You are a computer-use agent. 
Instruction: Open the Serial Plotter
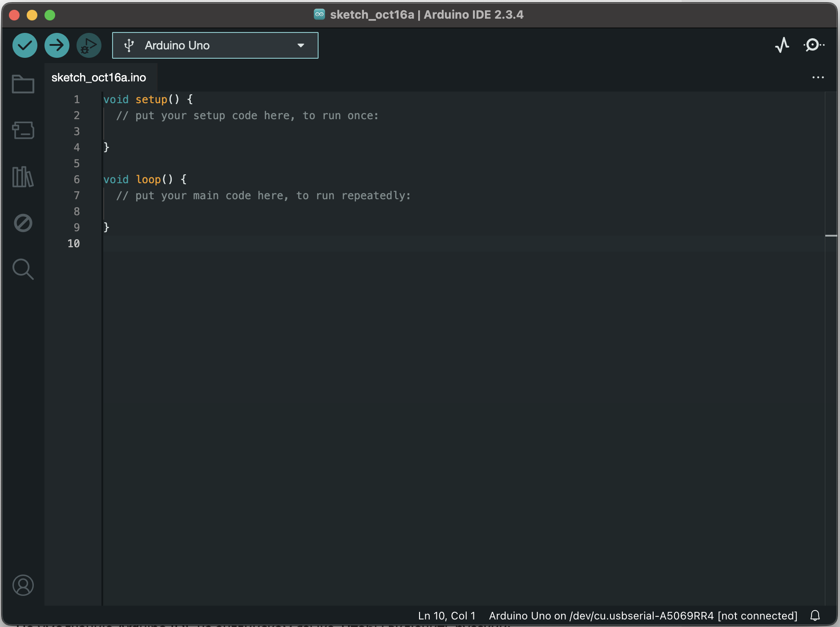click(x=782, y=45)
